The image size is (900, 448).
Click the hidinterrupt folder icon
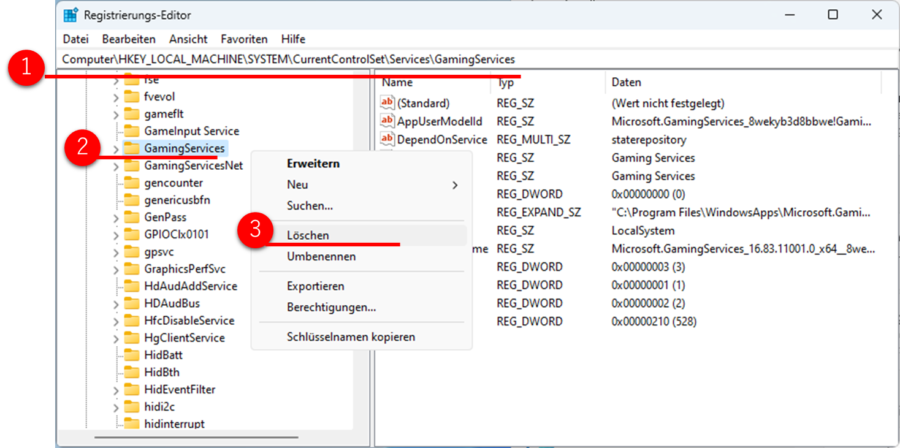pos(132,424)
